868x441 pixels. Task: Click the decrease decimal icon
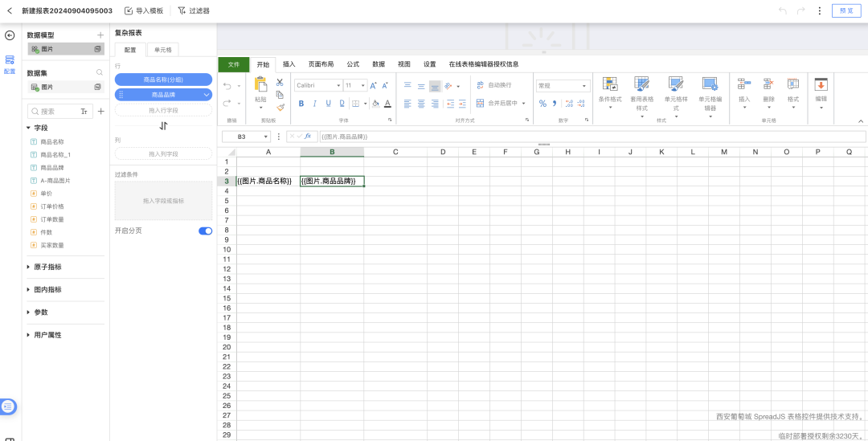click(x=581, y=104)
